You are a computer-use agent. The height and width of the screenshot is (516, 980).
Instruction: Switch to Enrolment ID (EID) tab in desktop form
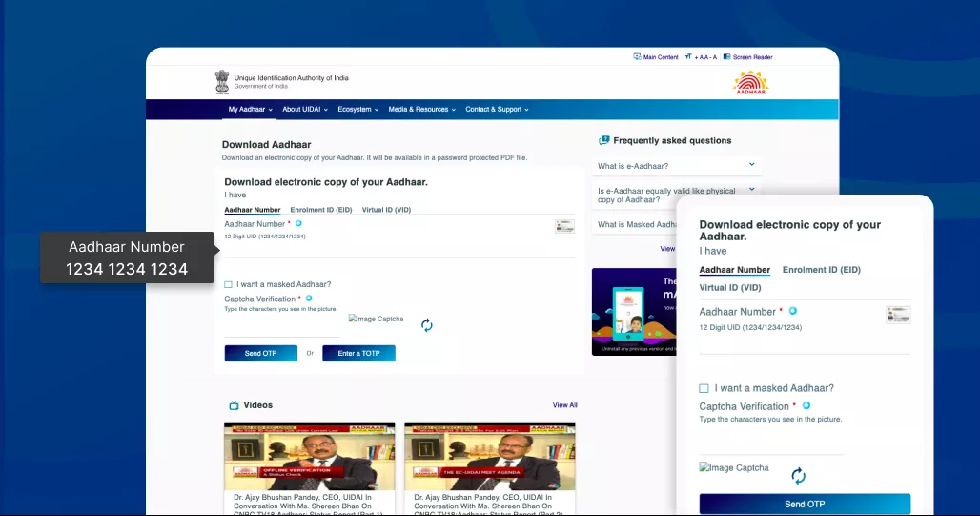coord(320,210)
